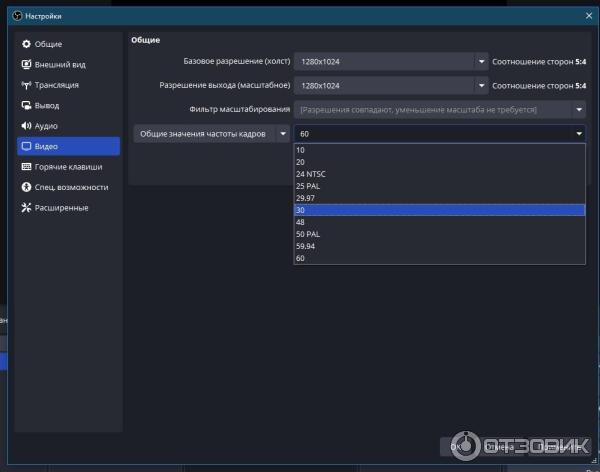Click the Видео monitor icon in sidebar
Image resolution: width=600 pixels, height=472 pixels.
pyautogui.click(x=26, y=146)
